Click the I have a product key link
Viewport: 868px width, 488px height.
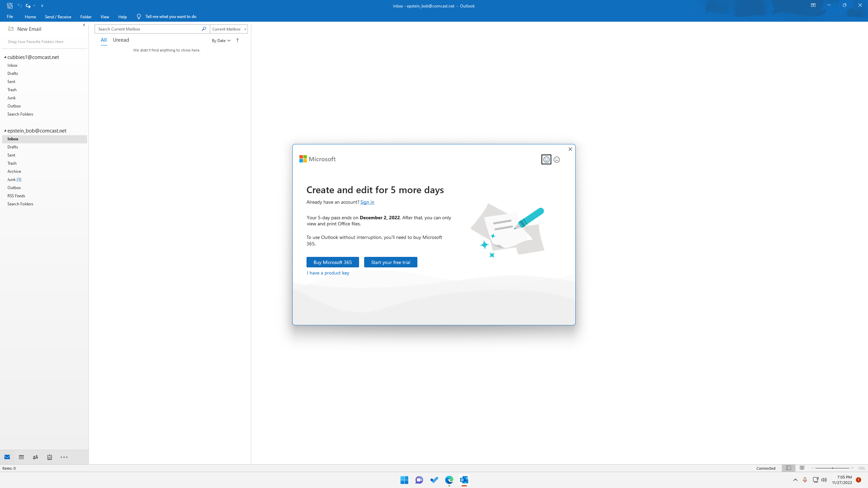coord(328,273)
